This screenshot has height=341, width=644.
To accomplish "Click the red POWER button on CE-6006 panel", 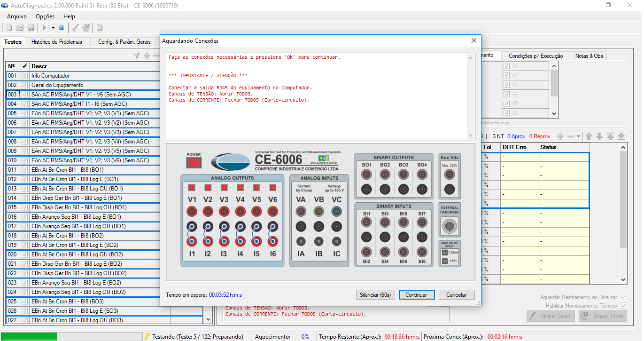I will point(194,163).
